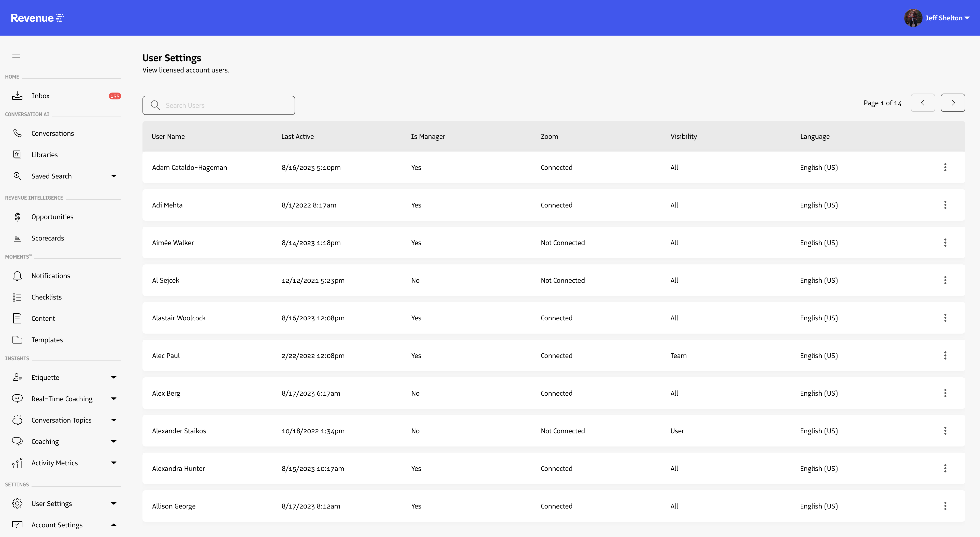The image size is (980, 537).
Task: Open Scorecards chart icon
Action: pos(17,238)
